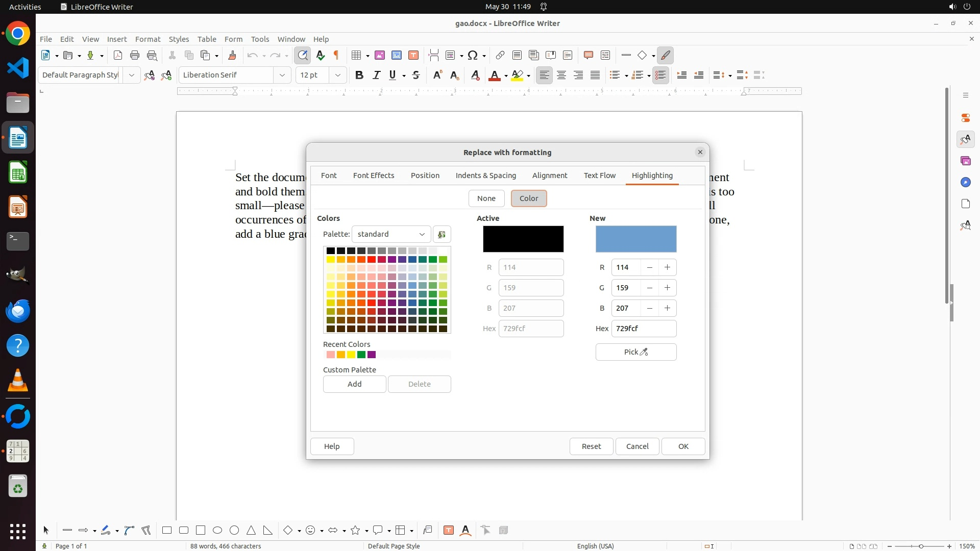Image resolution: width=980 pixels, height=551 pixels.
Task: Select the None highlighting toggle
Action: click(x=486, y=198)
